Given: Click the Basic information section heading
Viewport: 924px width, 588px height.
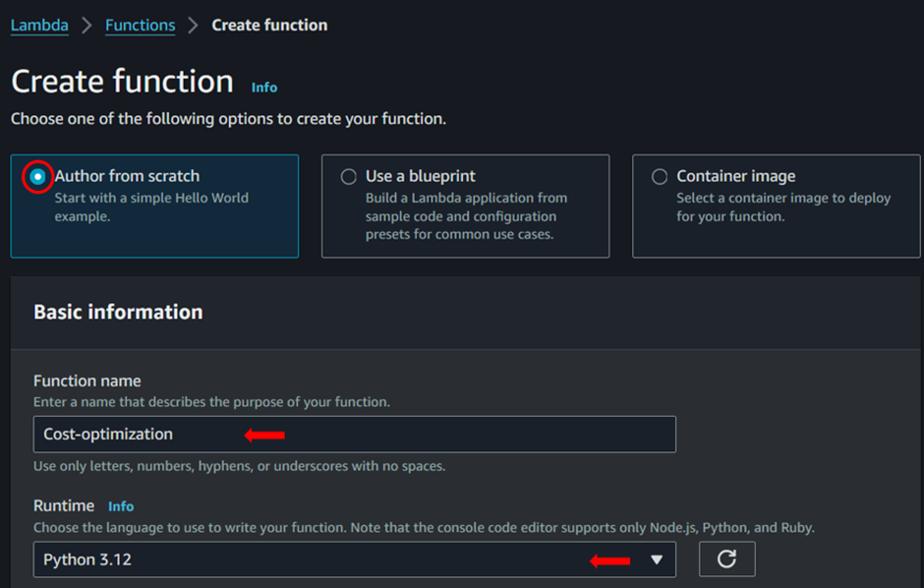Looking at the screenshot, I should 118,312.
